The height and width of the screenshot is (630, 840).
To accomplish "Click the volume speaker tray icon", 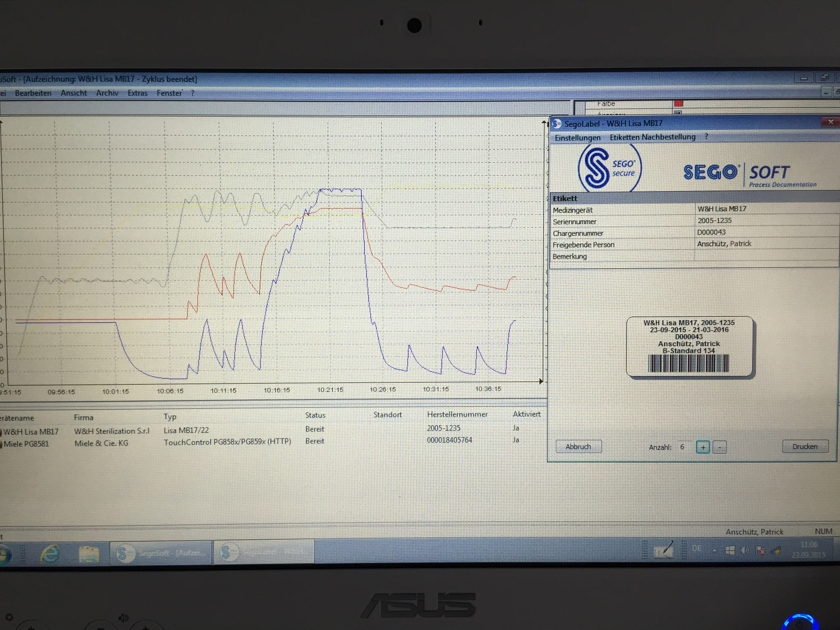I will click(745, 550).
